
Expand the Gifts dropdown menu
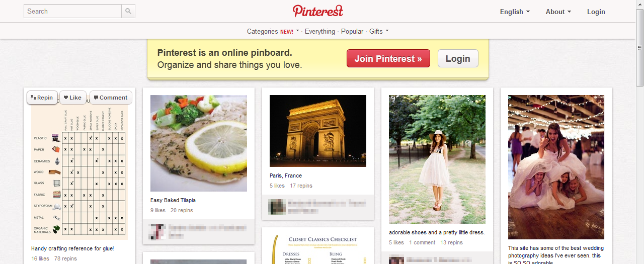point(379,31)
